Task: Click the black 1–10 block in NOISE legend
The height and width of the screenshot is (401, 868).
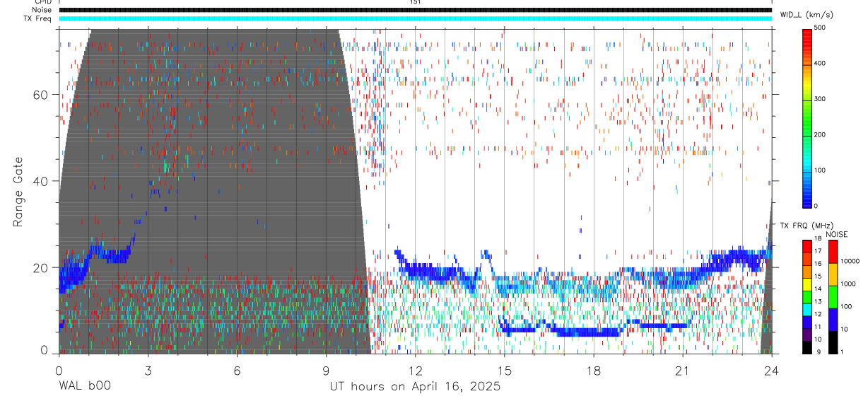Action: click(833, 342)
